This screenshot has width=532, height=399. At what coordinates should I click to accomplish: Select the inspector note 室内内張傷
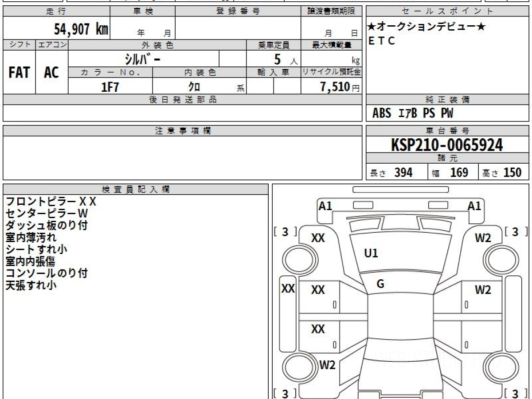pos(30,262)
